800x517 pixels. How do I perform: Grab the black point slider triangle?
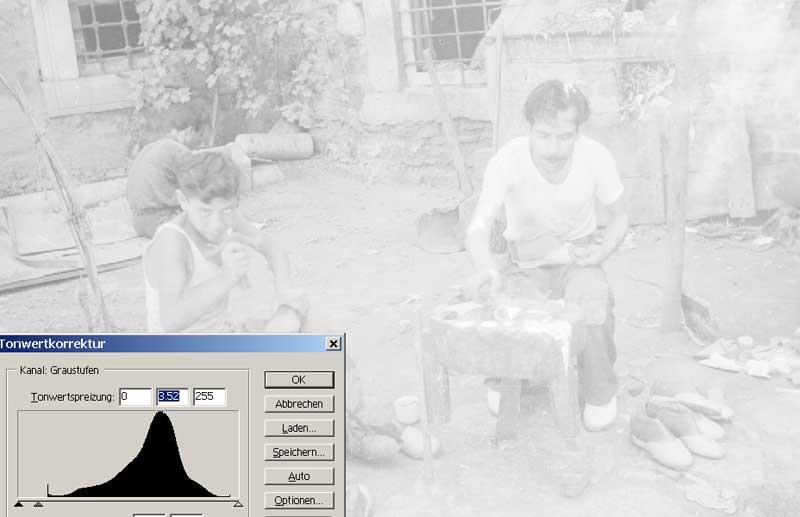coord(19,504)
